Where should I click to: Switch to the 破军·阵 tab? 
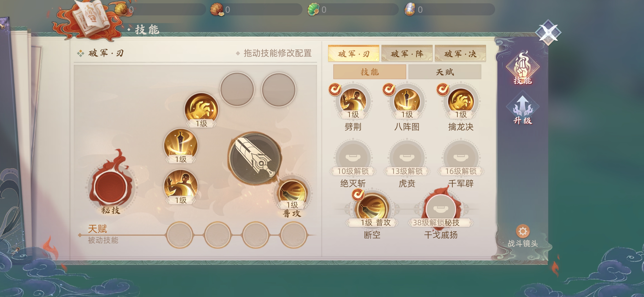click(407, 53)
